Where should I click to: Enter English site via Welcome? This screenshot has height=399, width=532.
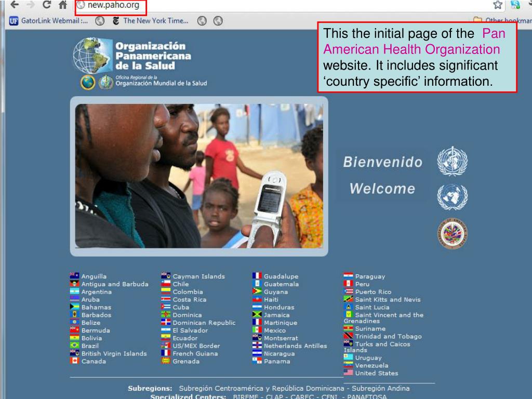pos(382,188)
